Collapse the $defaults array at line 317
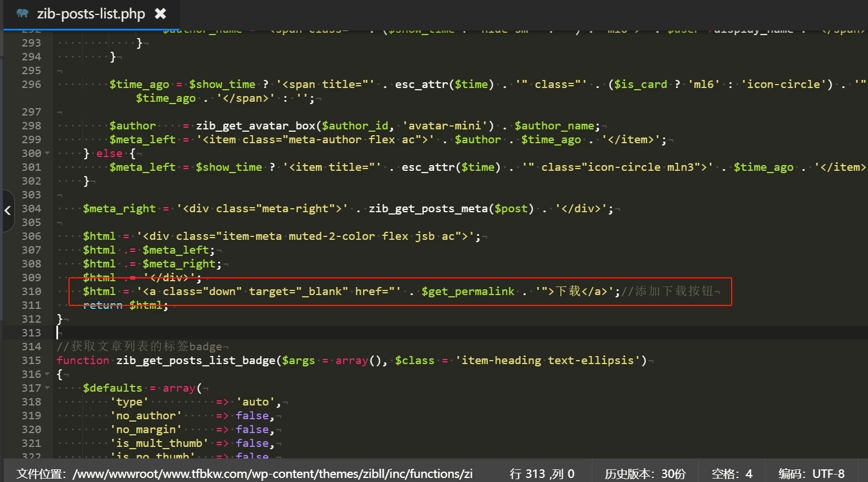868x482 pixels. click(x=47, y=388)
